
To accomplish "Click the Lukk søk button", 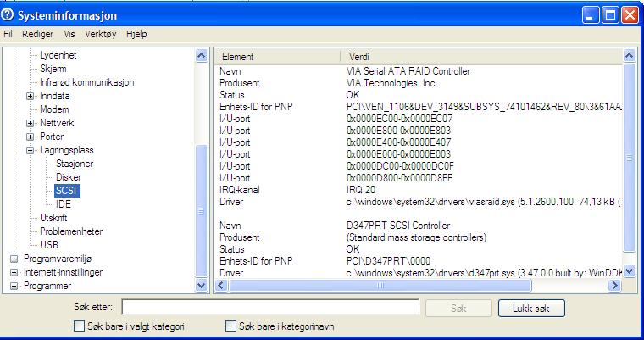I will (531, 309).
